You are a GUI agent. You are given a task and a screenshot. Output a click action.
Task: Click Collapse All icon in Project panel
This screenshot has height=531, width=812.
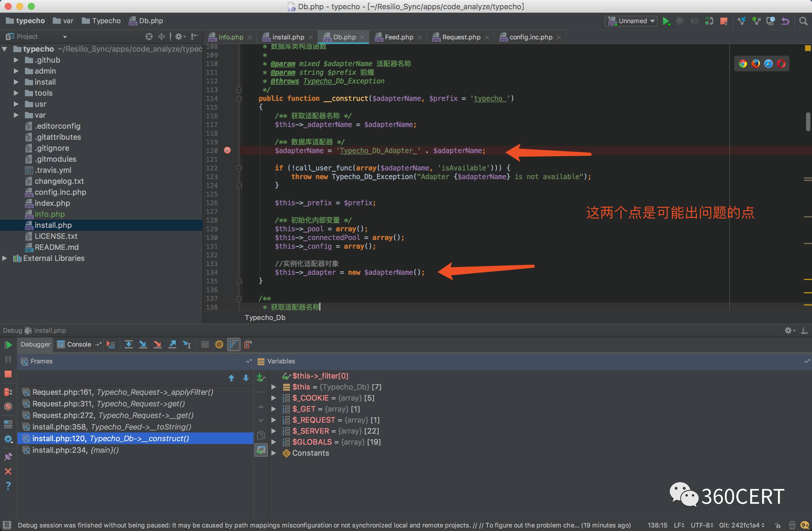(x=161, y=37)
